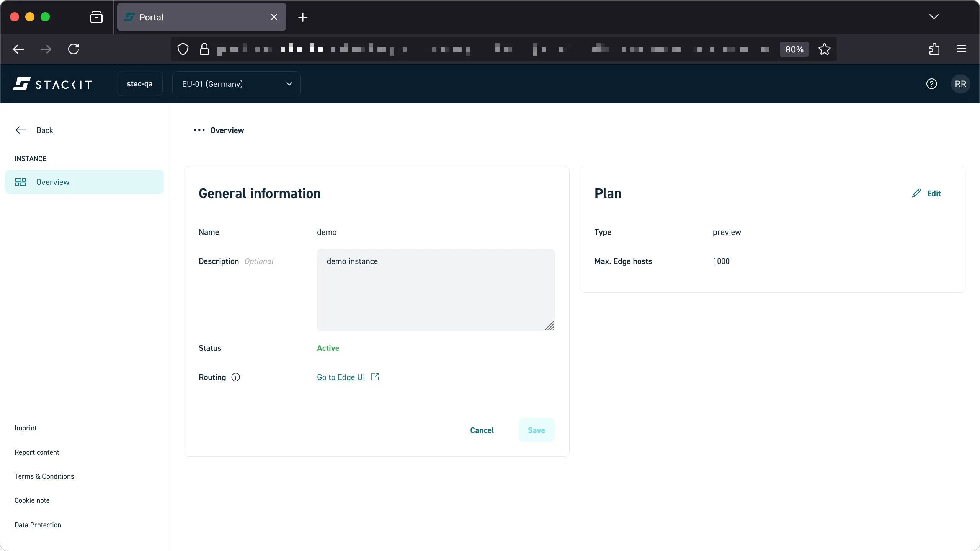The image size is (980, 551).
Task: Click the Routing info icon
Action: (235, 377)
